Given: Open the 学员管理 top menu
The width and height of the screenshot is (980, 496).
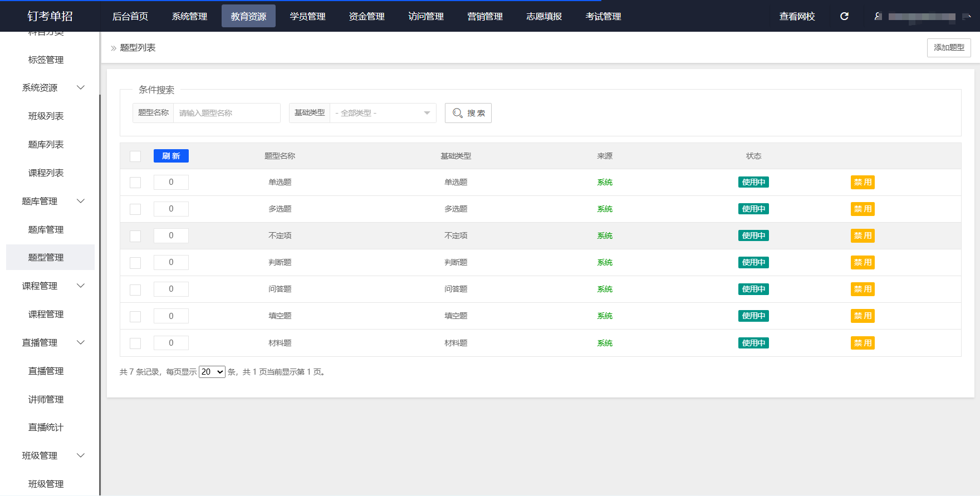Looking at the screenshot, I should point(307,16).
